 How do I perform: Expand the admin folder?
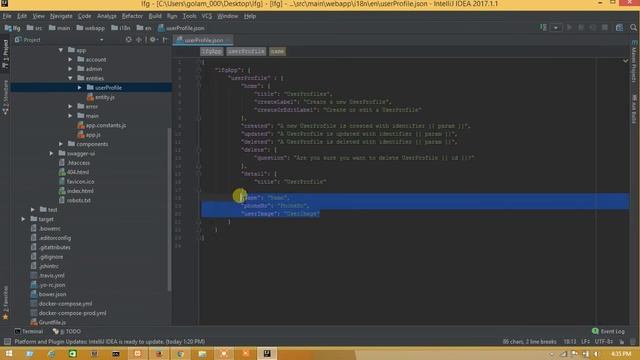click(70, 69)
